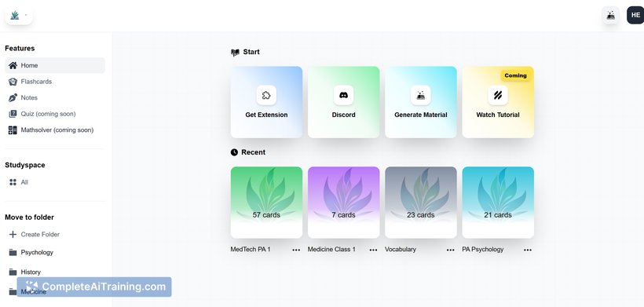The height and width of the screenshot is (307, 644).
Task: Click the clock icon beside Recent
Action: (234, 152)
